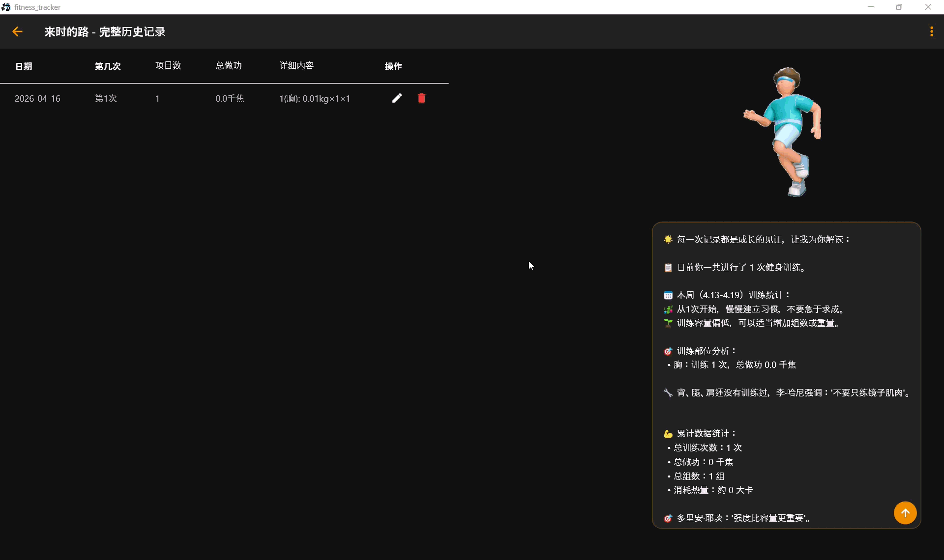Image resolution: width=944 pixels, height=560 pixels.
Task: Click the 总组数：1 组 line
Action: coord(696,476)
